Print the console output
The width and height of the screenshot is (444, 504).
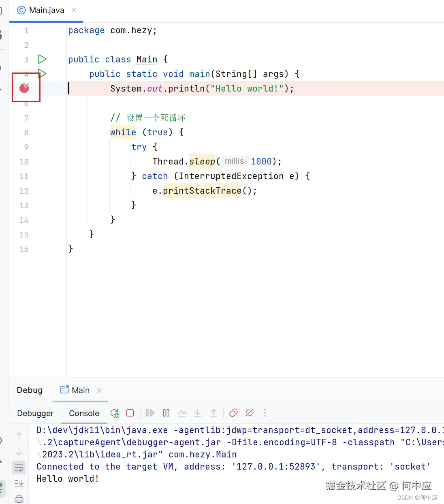(19, 499)
